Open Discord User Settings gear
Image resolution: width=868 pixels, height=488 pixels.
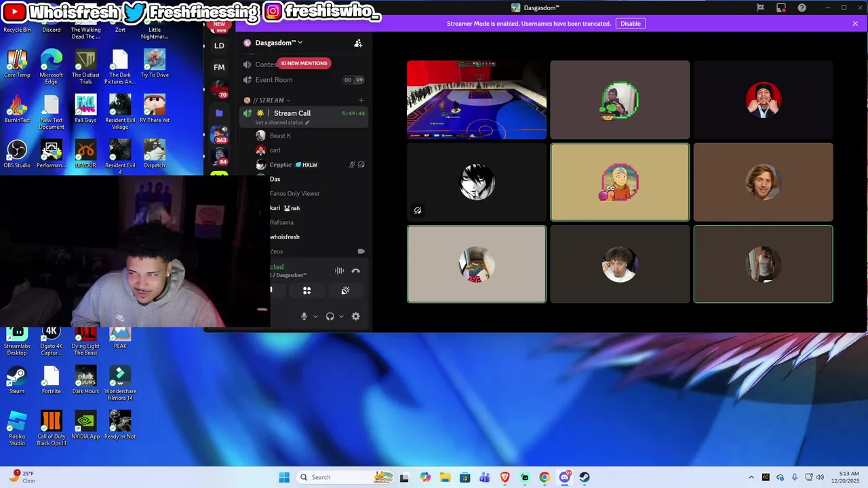pos(355,317)
